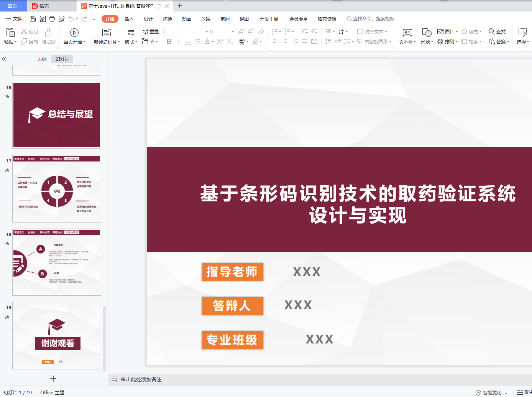Open the File (文件) menu
The image size is (532, 397).
click(14, 19)
